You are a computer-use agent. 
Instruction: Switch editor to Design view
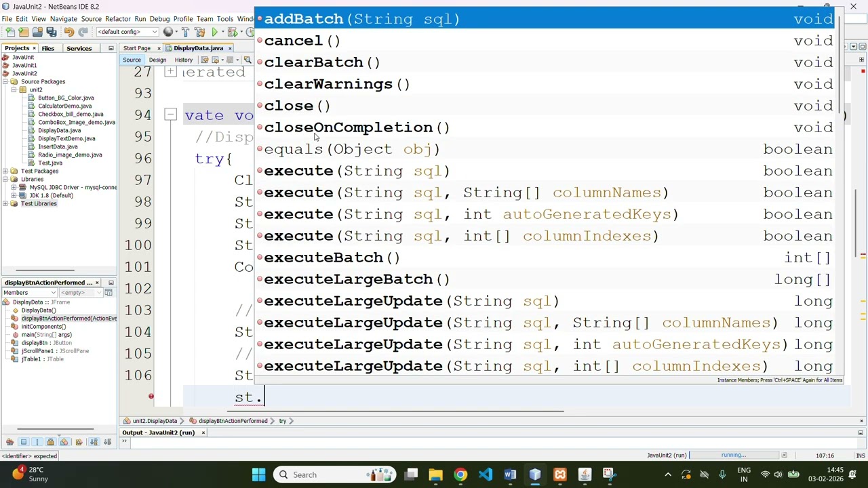(157, 60)
